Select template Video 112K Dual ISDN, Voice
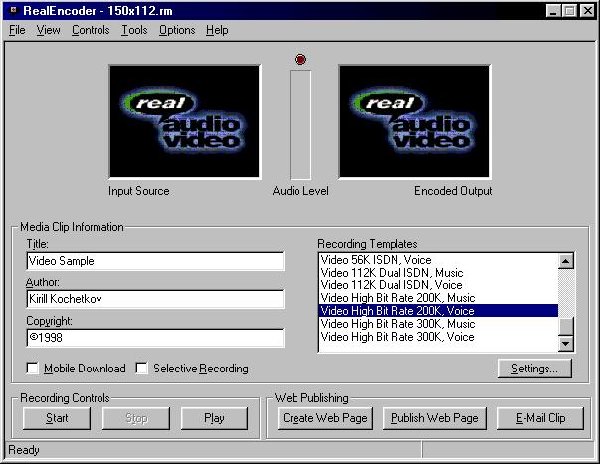Viewport: 600px width, 464px height. click(x=438, y=285)
